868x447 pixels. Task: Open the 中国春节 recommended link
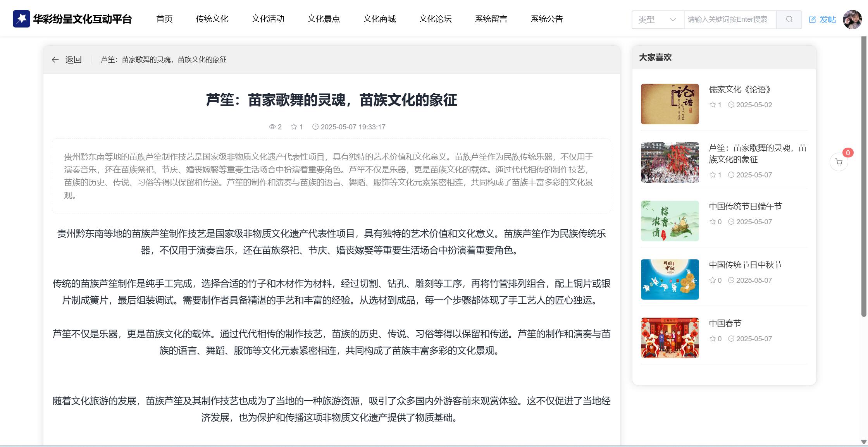(x=725, y=323)
